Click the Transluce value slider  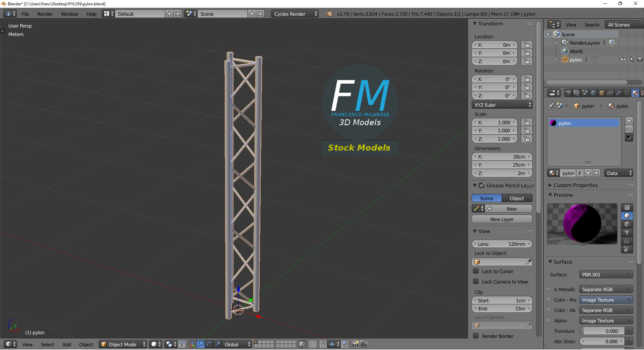pyautogui.click(x=602, y=331)
